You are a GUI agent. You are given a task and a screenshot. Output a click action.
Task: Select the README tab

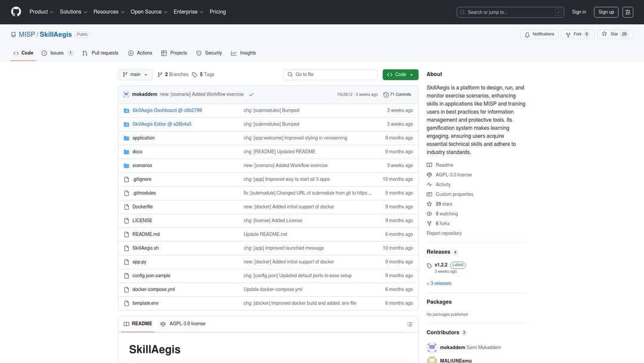pyautogui.click(x=138, y=324)
